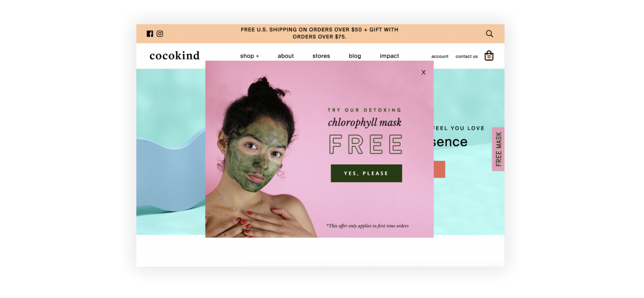Open the FREE MASK side tab

[x=498, y=149]
